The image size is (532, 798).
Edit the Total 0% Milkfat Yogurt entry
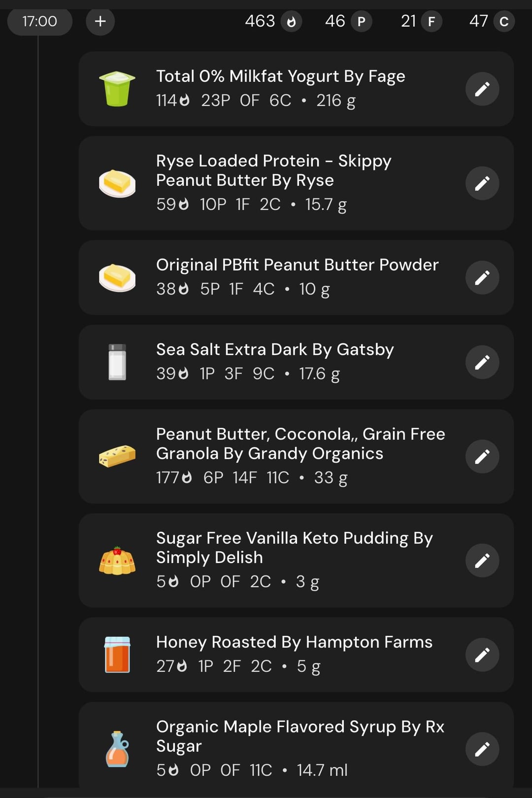coord(482,89)
